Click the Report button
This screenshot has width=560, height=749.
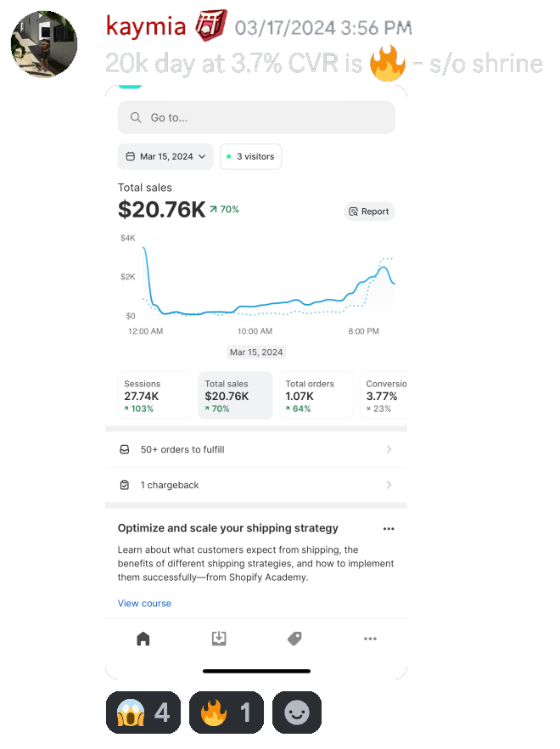(x=369, y=211)
